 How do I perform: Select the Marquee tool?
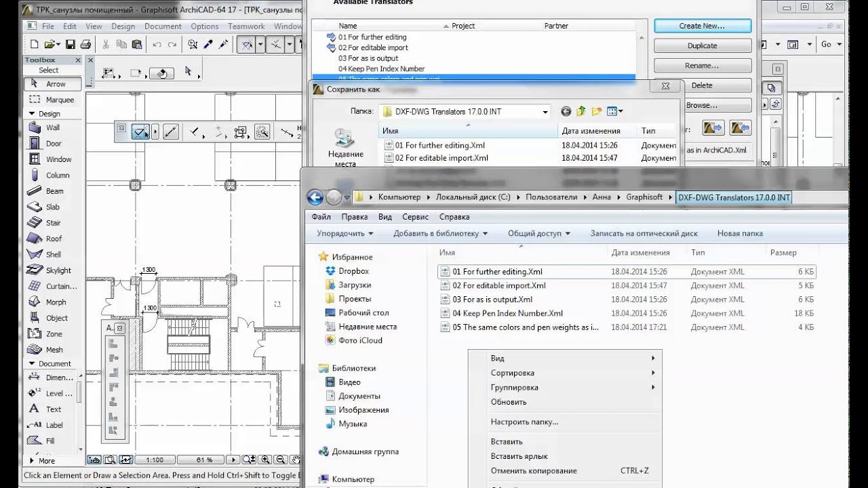53,100
